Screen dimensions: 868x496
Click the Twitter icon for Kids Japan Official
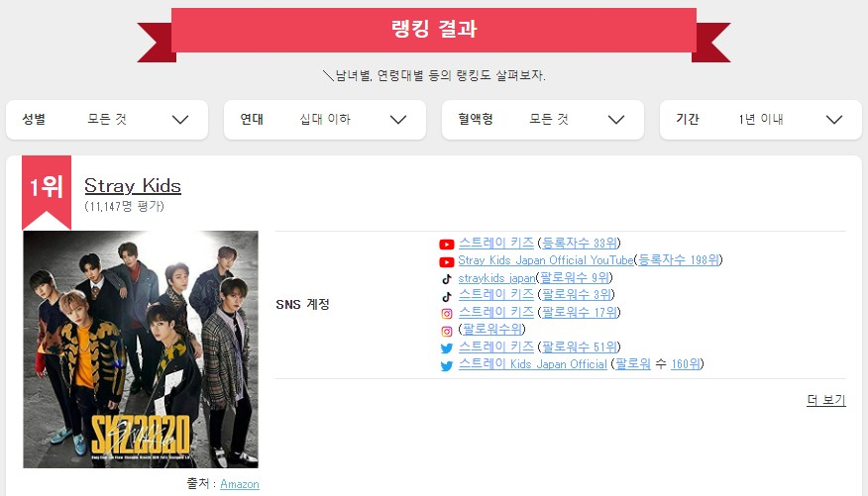[447, 366]
